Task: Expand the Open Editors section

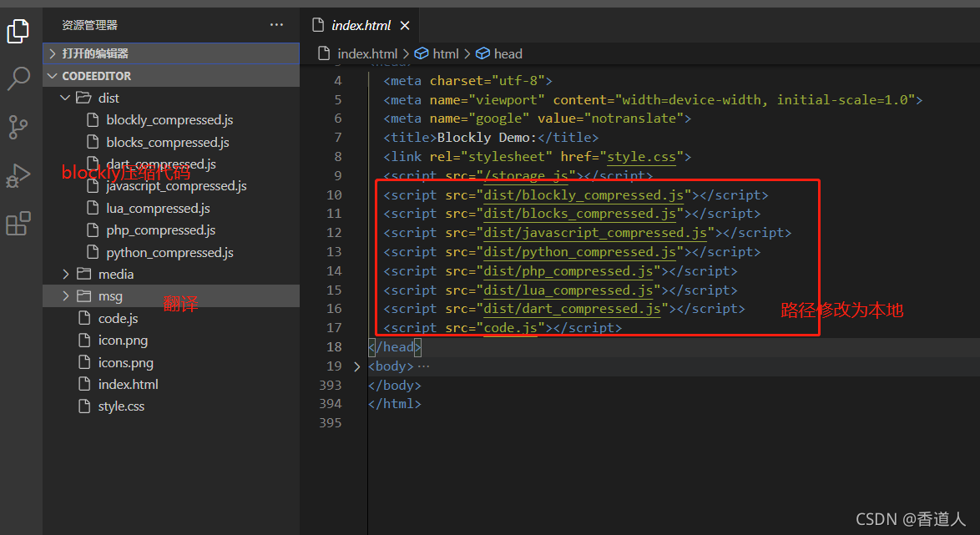Action: [x=170, y=53]
